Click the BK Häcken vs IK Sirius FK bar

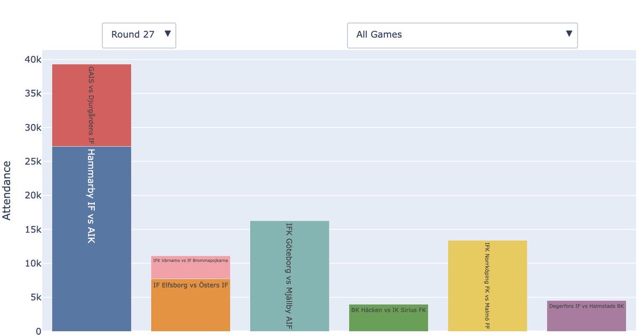(388, 317)
